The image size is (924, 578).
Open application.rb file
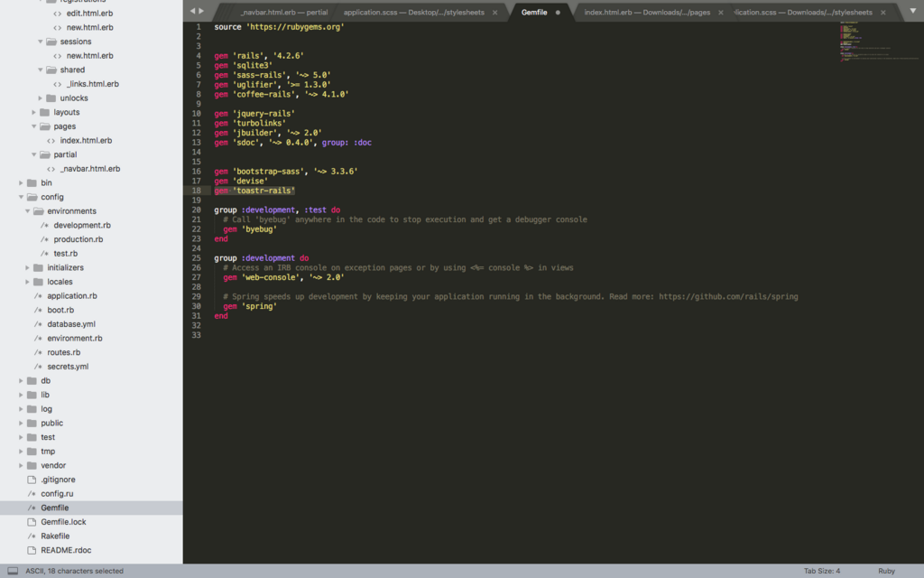pos(72,296)
